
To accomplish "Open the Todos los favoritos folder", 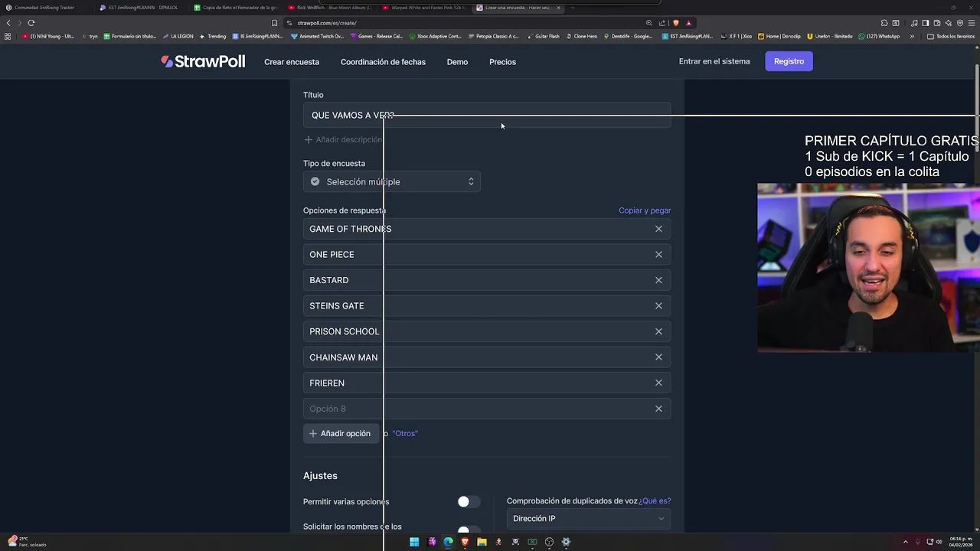I will click(x=950, y=36).
